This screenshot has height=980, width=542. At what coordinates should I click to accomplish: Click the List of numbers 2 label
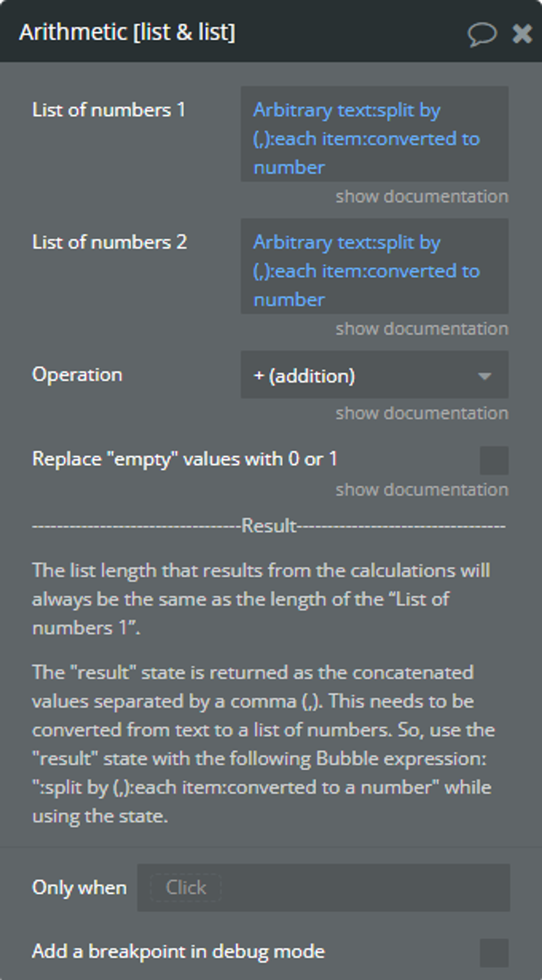(109, 242)
